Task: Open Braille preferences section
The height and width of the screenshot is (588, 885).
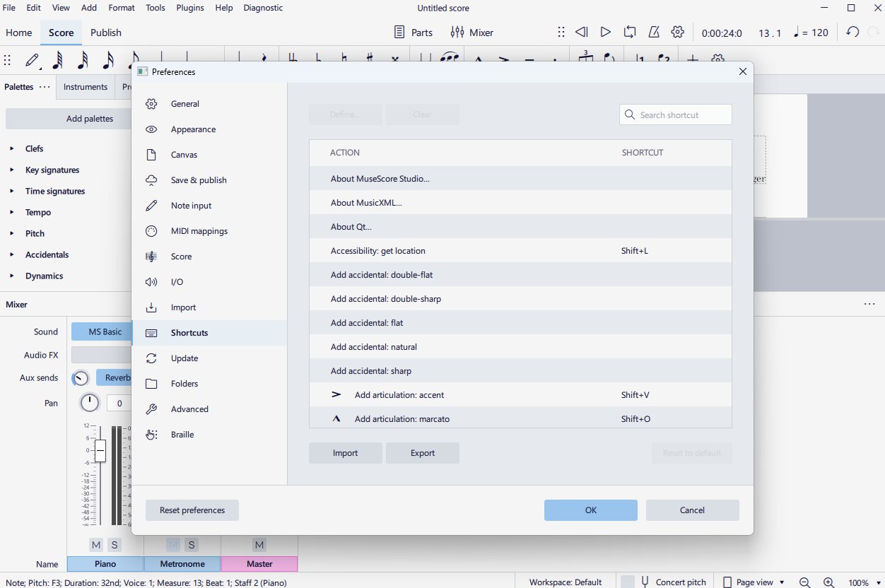Action: coord(209,435)
